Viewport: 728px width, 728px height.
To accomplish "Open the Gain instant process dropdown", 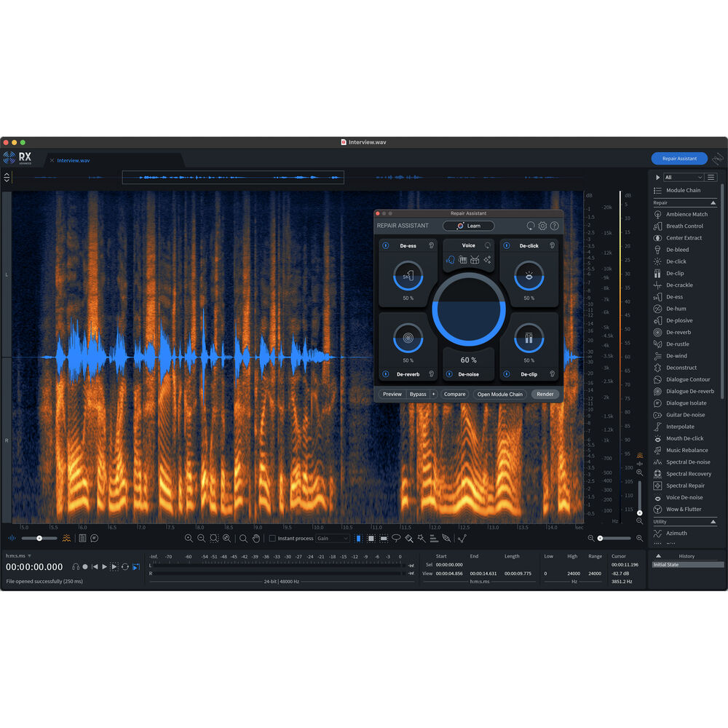I will (333, 539).
